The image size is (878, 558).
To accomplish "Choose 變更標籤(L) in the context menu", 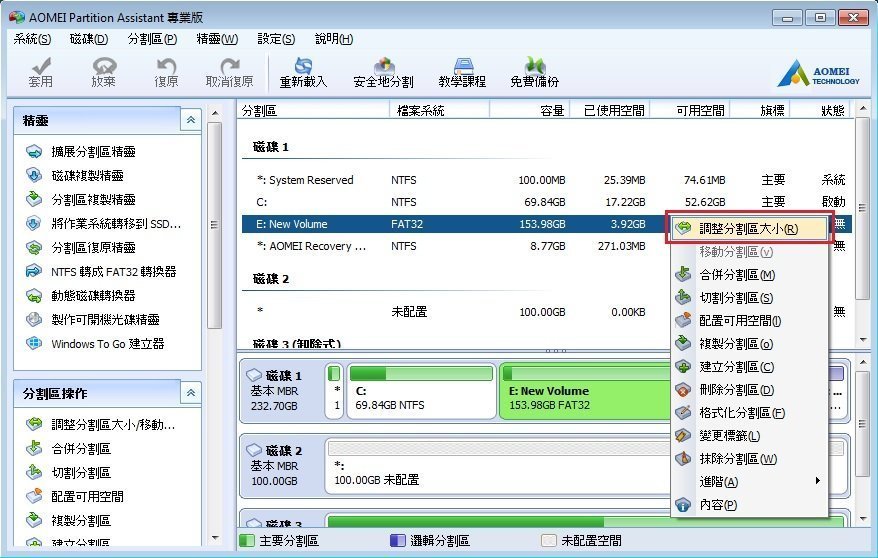I will click(x=749, y=435).
